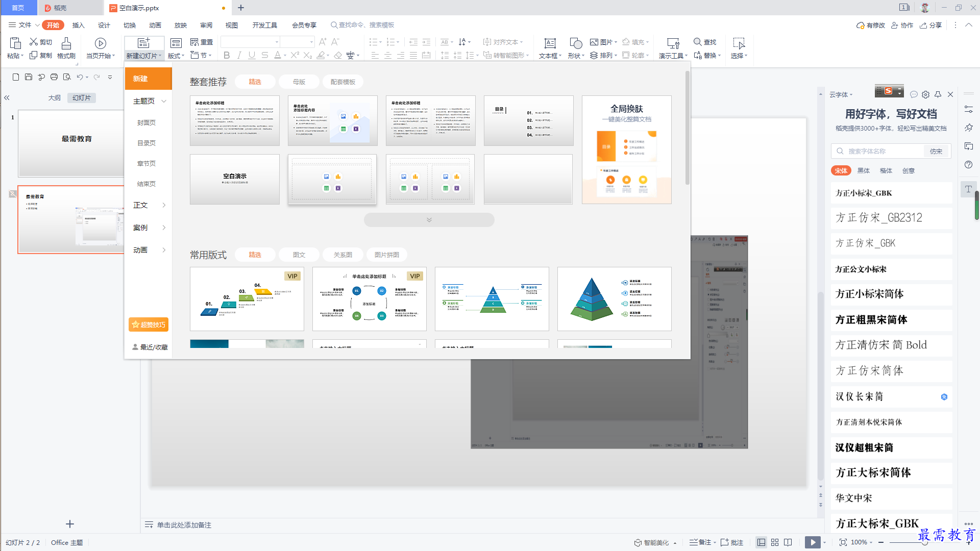Click the undo arrow icon
The image size is (980, 551).
(x=80, y=77)
